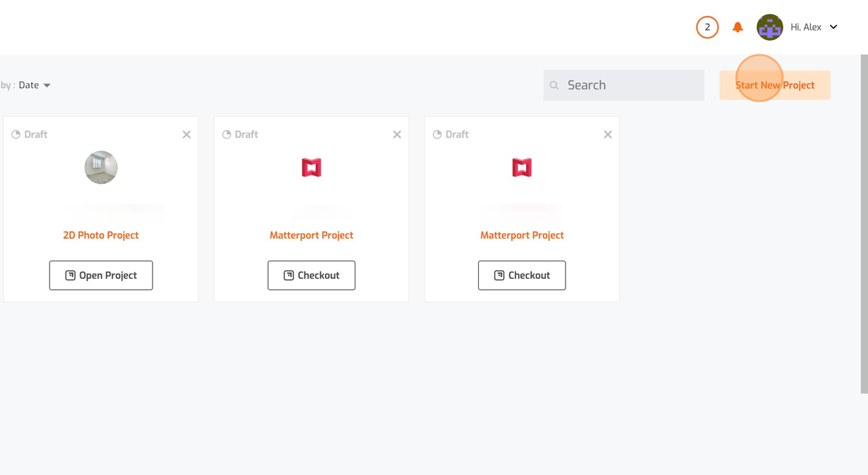
Task: Click the Search input field
Action: [x=624, y=85]
